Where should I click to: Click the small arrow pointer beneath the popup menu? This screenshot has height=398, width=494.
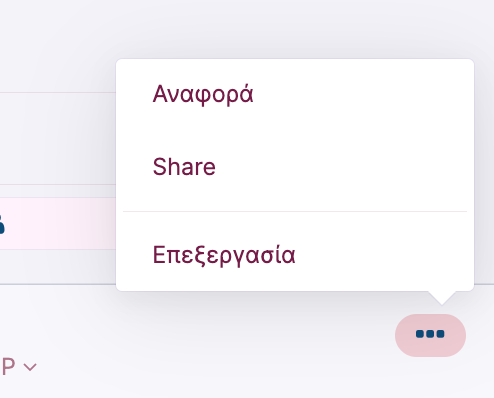[x=442, y=298]
